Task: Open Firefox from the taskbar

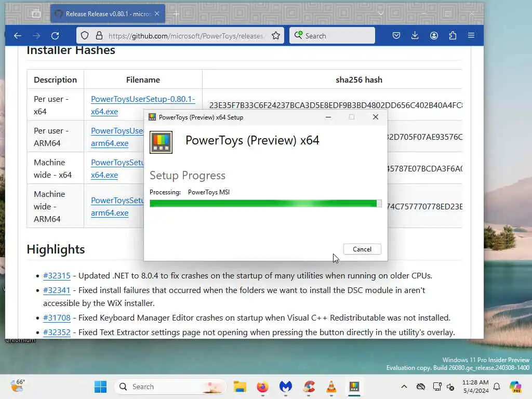Action: (262, 387)
